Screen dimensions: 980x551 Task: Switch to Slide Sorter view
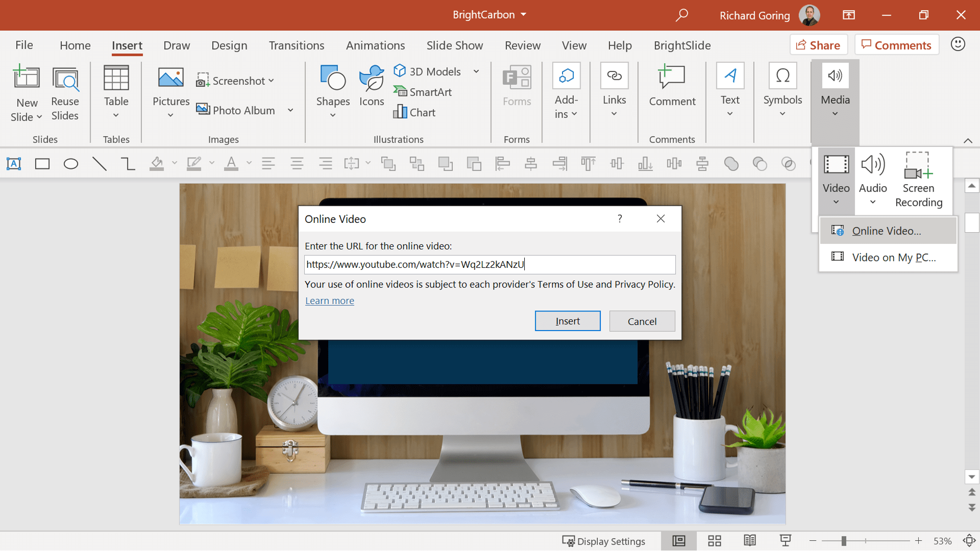tap(714, 541)
